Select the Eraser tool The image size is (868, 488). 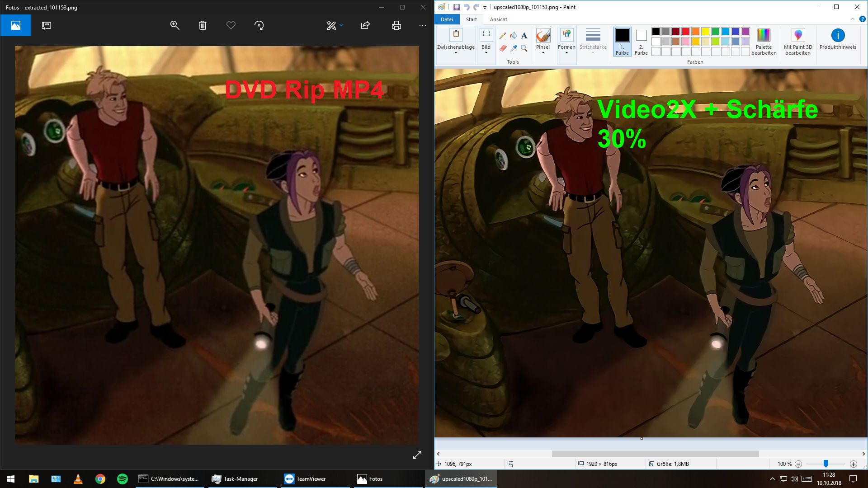pos(503,48)
